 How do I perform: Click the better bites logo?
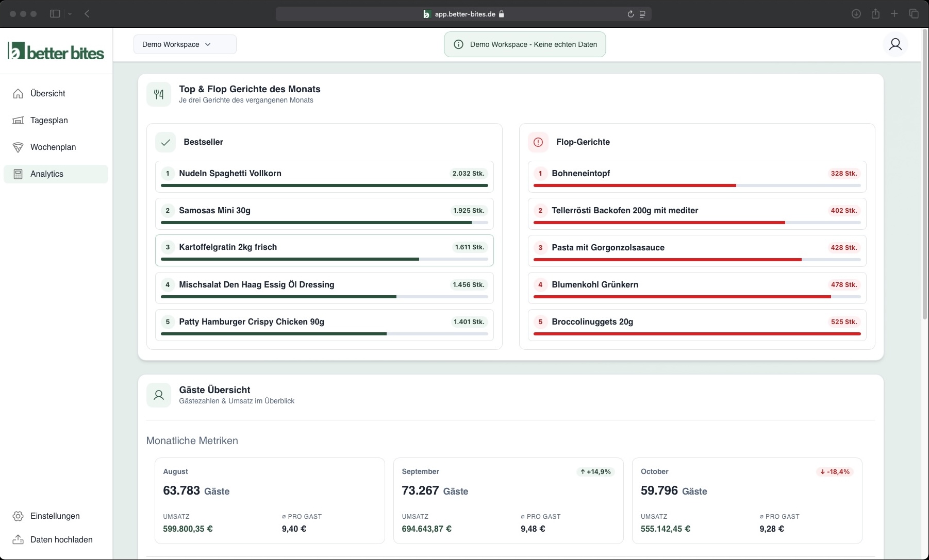56,52
